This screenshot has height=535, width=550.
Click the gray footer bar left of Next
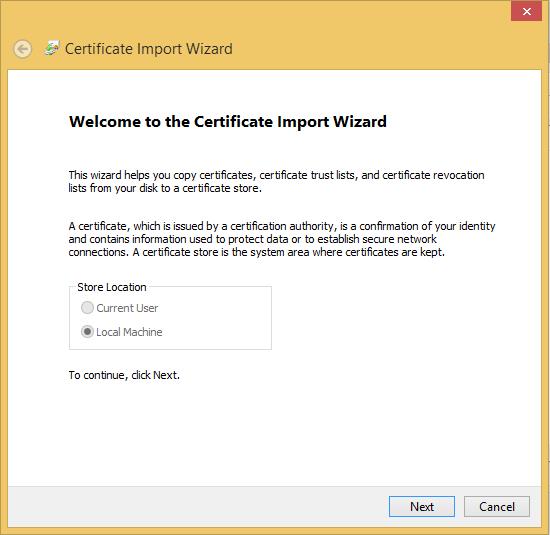click(x=196, y=506)
